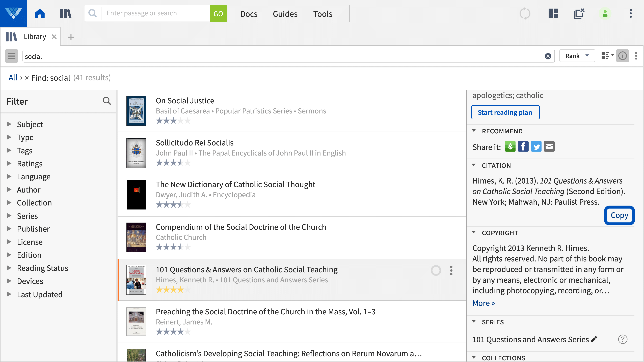Click the All breadcrumb link
This screenshot has width=644, height=362.
(13, 78)
